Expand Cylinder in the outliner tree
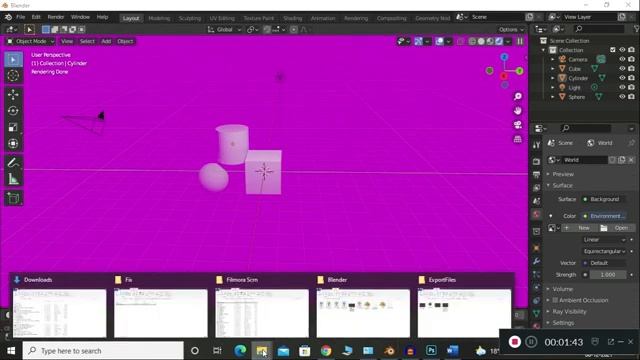Image resolution: width=640 pixels, height=360 pixels. point(553,78)
